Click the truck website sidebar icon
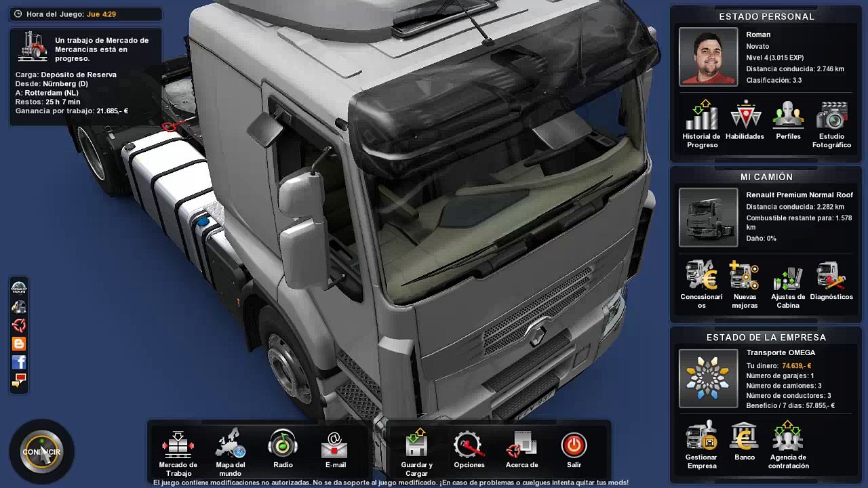Viewport: 868px width, 488px height. pyautogui.click(x=19, y=306)
